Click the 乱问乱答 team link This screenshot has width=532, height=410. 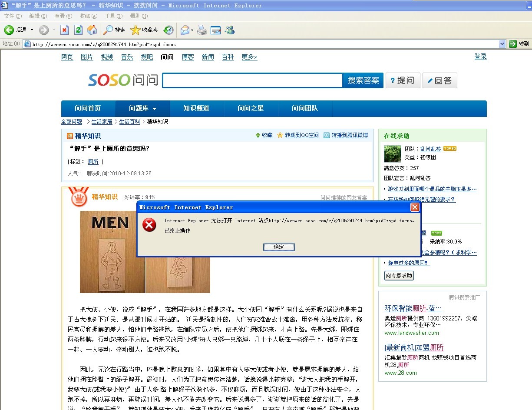pyautogui.click(x=430, y=149)
